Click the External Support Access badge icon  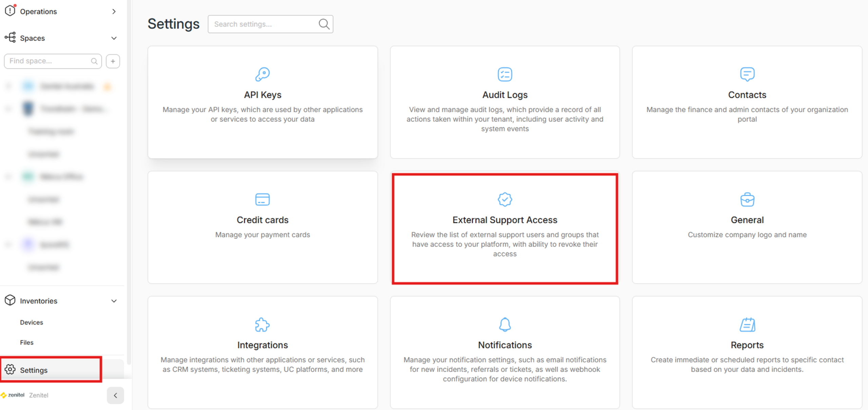pyautogui.click(x=505, y=200)
